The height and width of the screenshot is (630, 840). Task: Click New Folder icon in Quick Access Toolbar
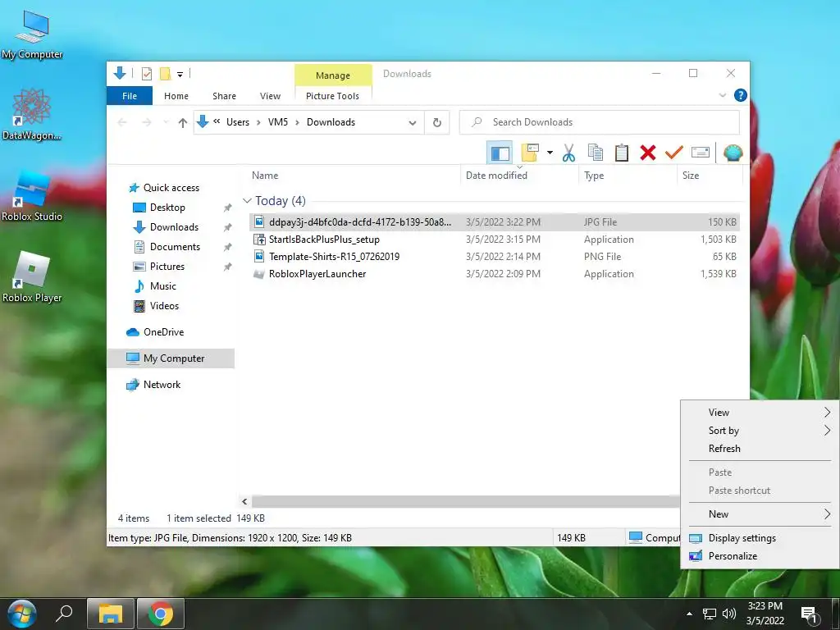[x=166, y=73]
